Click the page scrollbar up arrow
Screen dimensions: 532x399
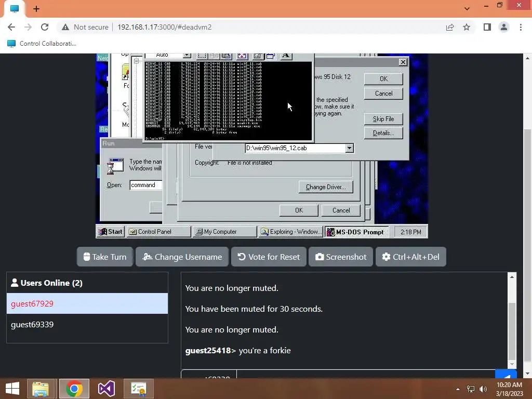pos(527,58)
